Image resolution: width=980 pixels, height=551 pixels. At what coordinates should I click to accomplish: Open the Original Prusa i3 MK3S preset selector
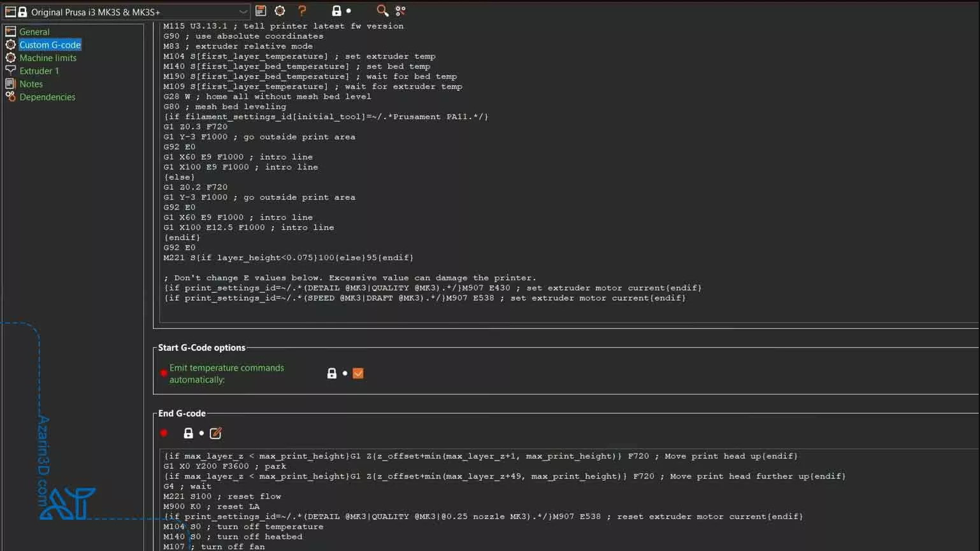click(127, 11)
